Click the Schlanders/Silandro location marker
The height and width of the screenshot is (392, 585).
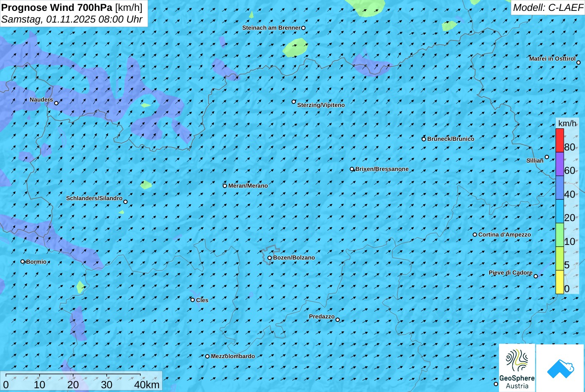[x=125, y=202]
